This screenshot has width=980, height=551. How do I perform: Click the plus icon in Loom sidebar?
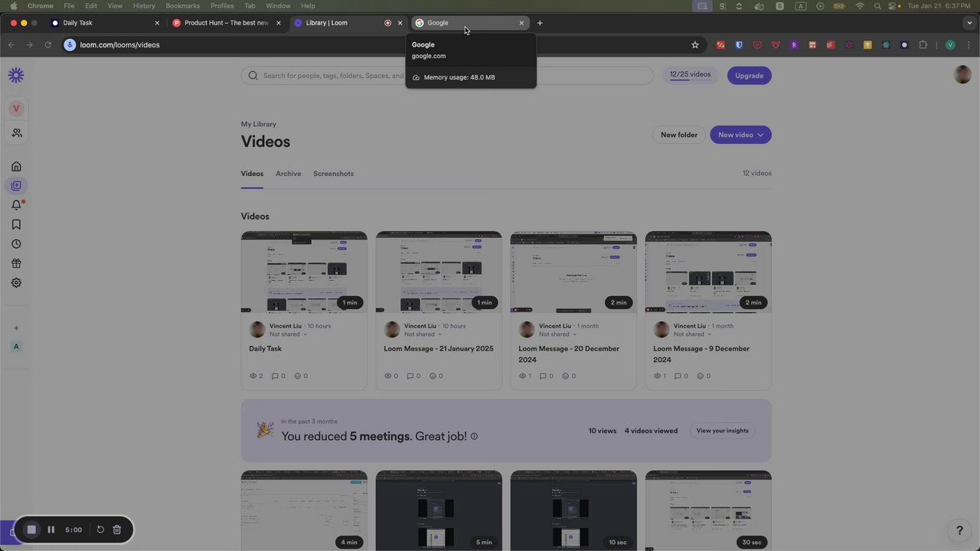pyautogui.click(x=16, y=328)
